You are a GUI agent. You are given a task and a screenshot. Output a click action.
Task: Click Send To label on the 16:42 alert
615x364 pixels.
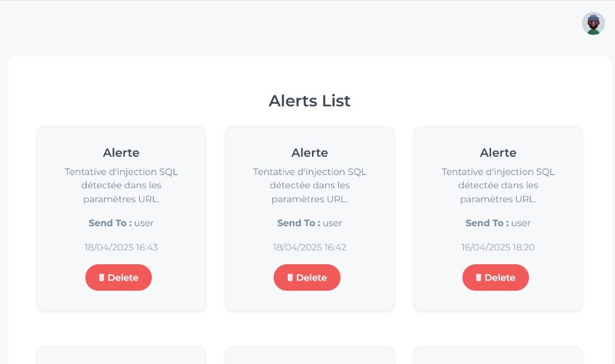(x=299, y=223)
